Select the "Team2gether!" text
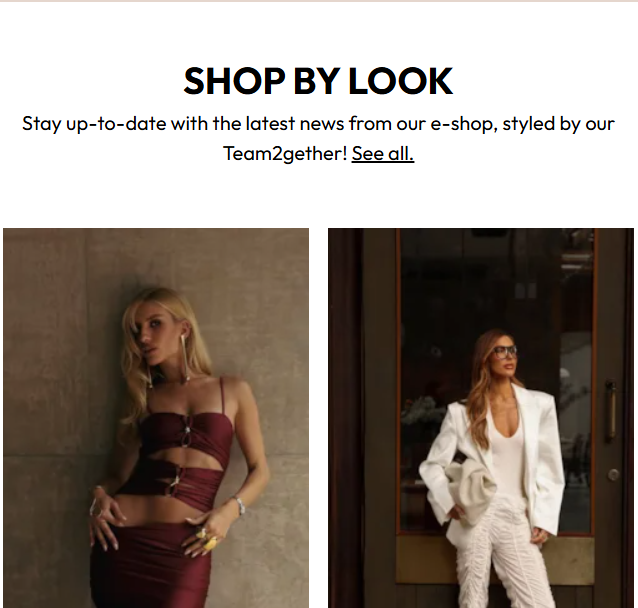The height and width of the screenshot is (608, 638). point(285,154)
